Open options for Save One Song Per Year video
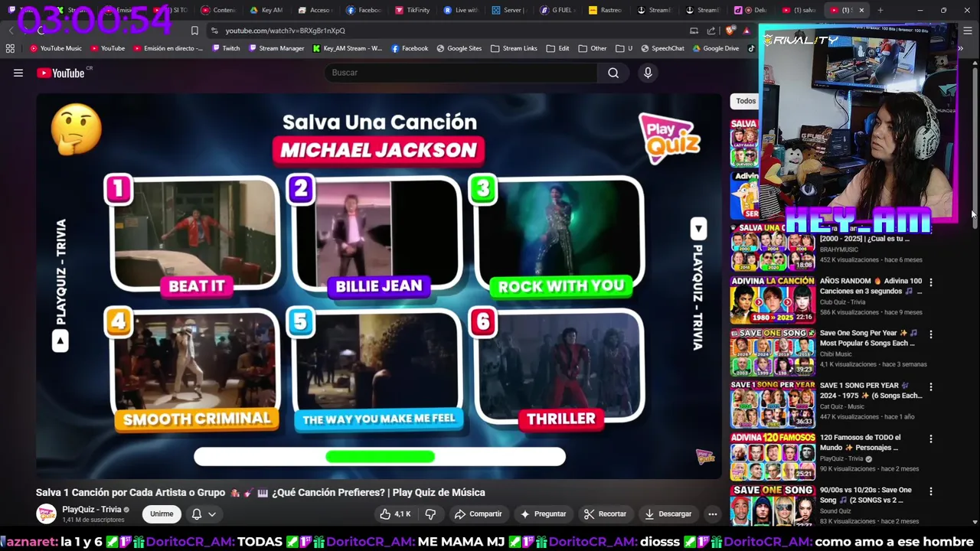The width and height of the screenshot is (980, 551). click(931, 334)
